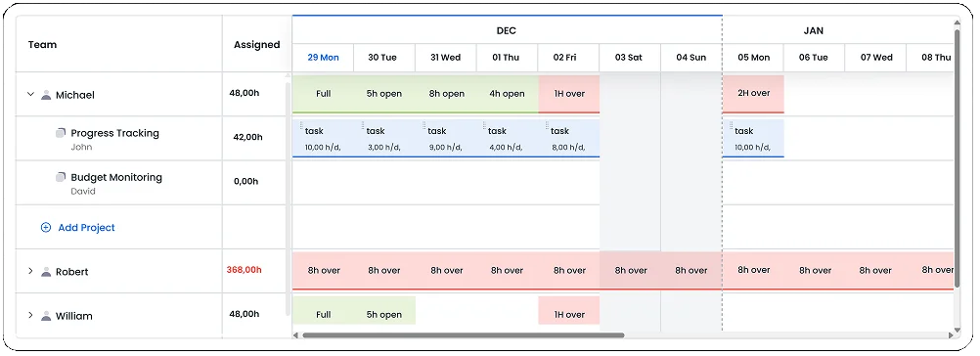980x356 pixels.
Task: Select the 04 Sun date column header
Action: pyautogui.click(x=691, y=58)
